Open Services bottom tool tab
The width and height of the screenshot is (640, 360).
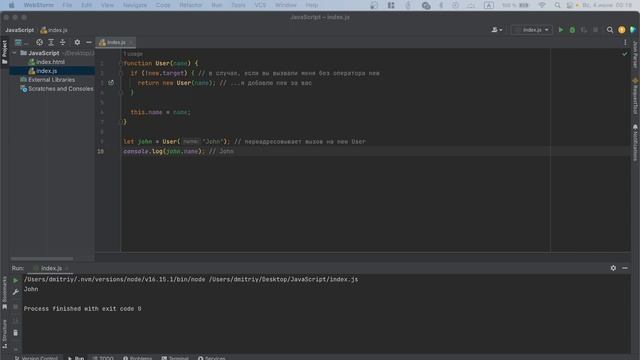tap(211, 358)
